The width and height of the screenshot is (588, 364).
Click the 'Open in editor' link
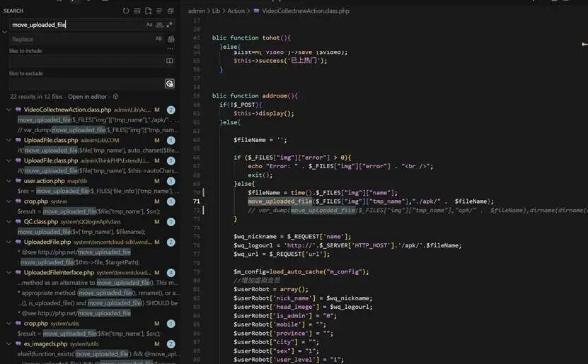click(x=88, y=96)
